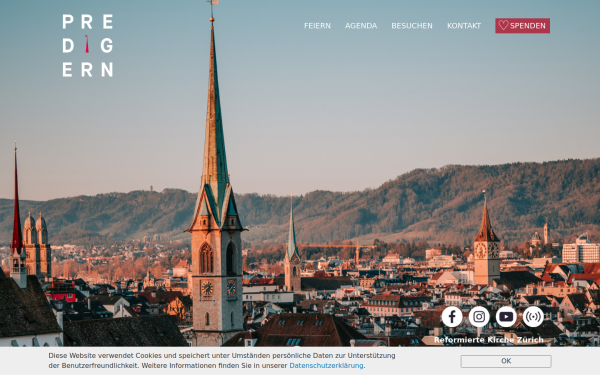This screenshot has height=375, width=600.
Task: Open the Instagram profile icon
Action: (x=479, y=317)
